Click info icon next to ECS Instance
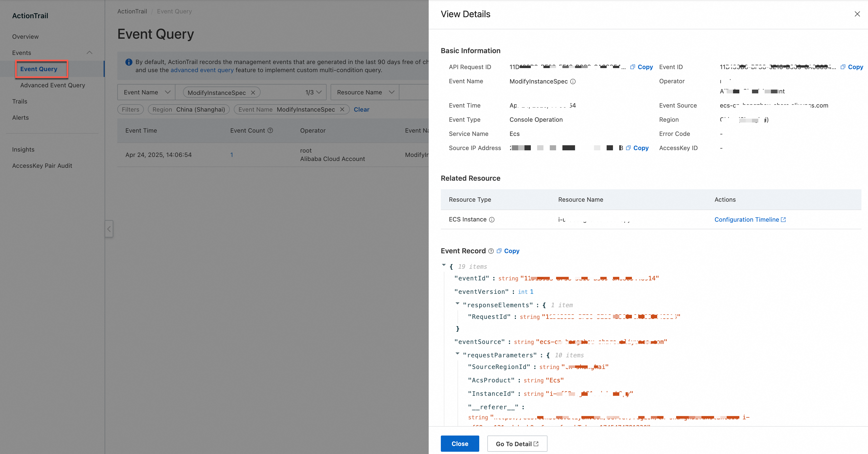 click(x=492, y=220)
